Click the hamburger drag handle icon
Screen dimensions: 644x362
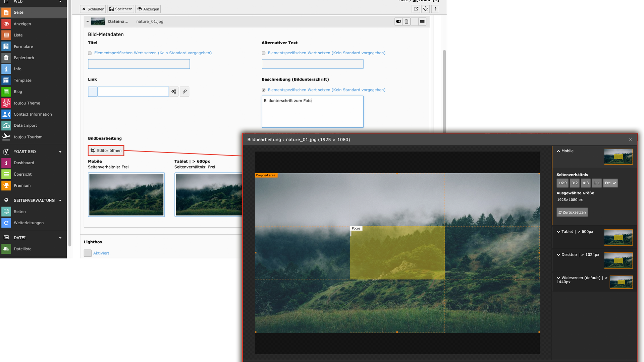[x=422, y=21]
